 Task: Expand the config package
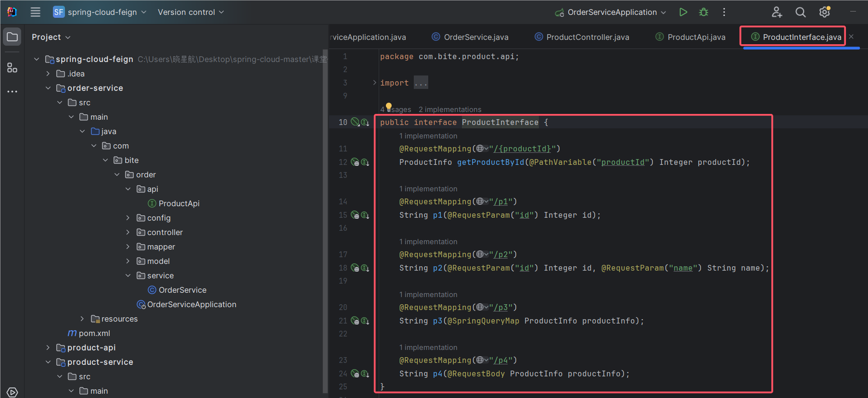pyautogui.click(x=128, y=218)
